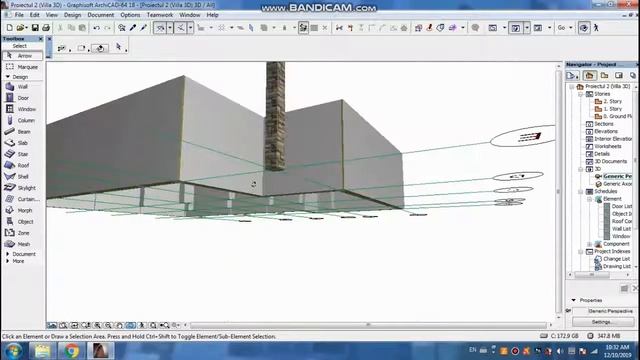Select the Mesh tool in Toolbox
The image size is (640, 360).
(22, 244)
